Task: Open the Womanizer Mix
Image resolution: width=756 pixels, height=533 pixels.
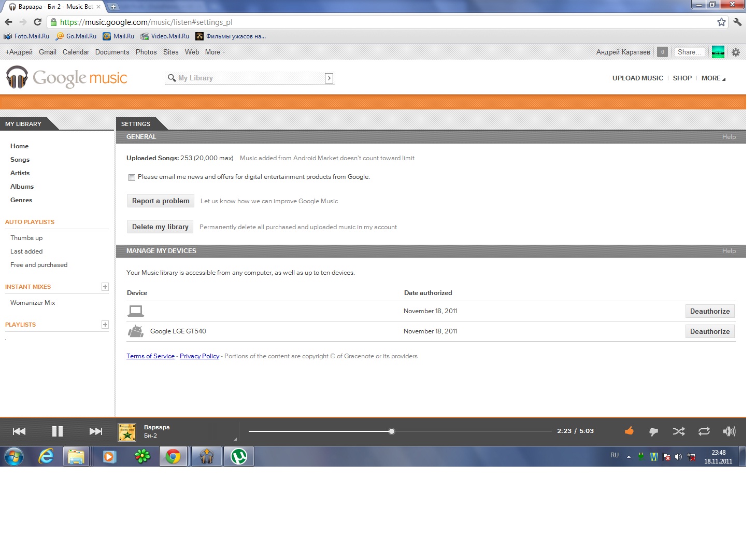Action: [x=33, y=303]
